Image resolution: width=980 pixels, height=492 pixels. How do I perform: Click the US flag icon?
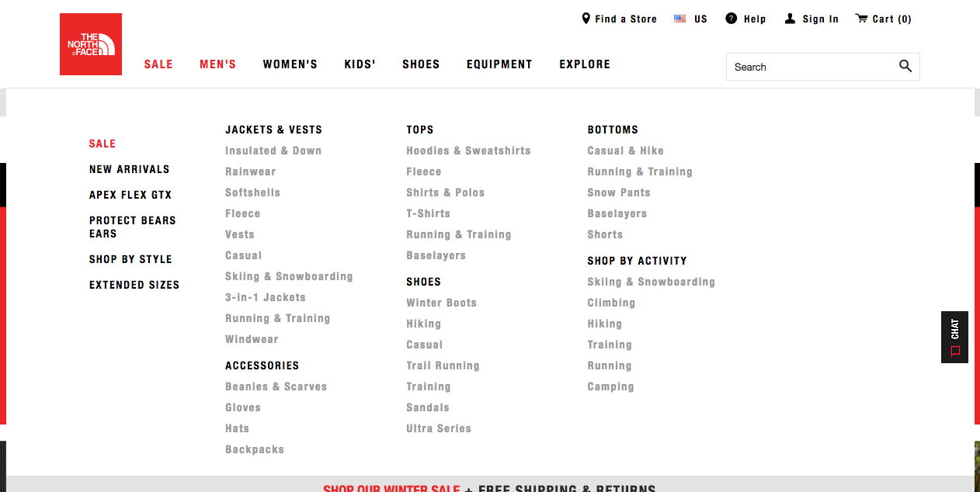coord(680,19)
